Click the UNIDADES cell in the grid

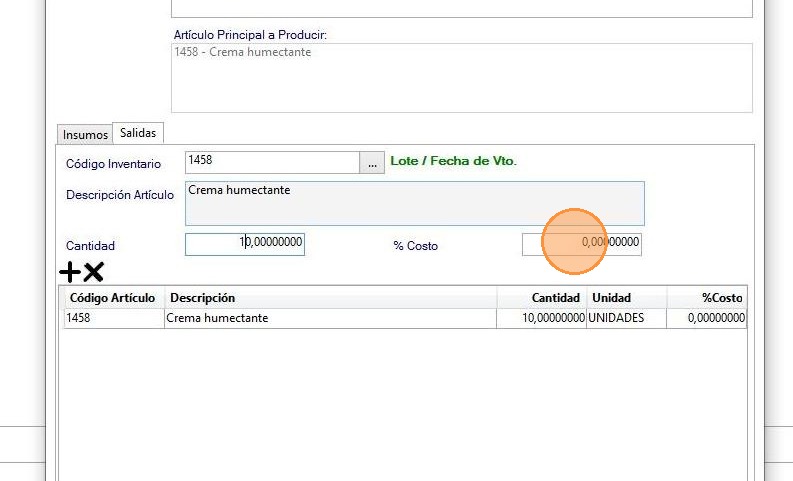coord(628,318)
